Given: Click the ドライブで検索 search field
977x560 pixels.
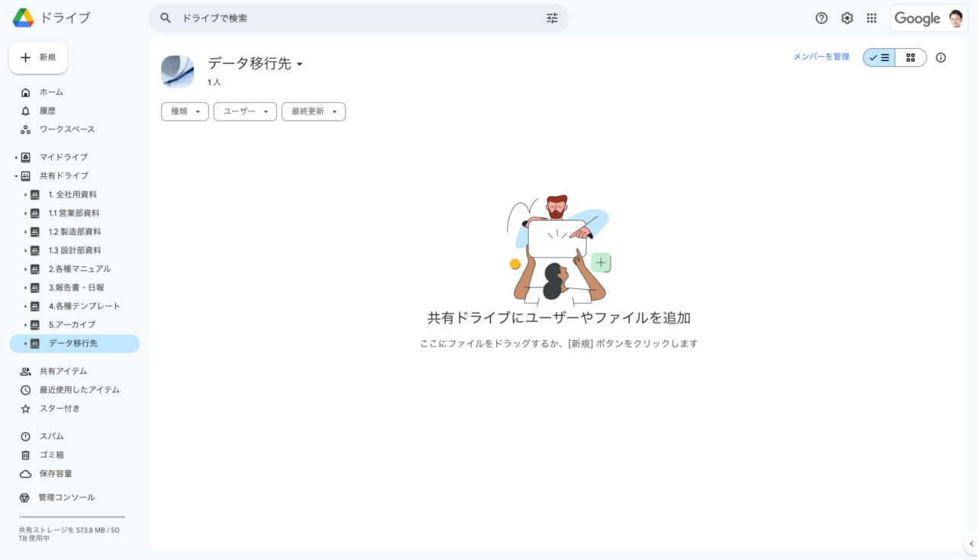Looking at the screenshot, I should (351, 18).
